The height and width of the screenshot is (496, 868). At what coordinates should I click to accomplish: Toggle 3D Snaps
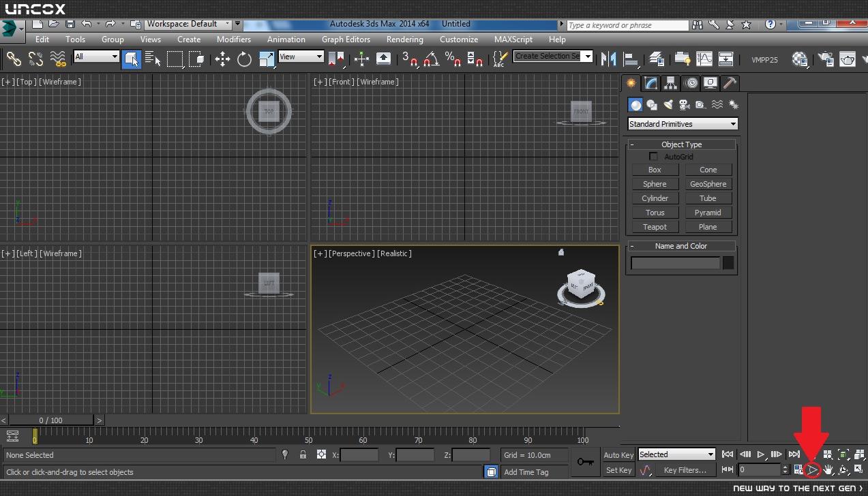point(409,59)
